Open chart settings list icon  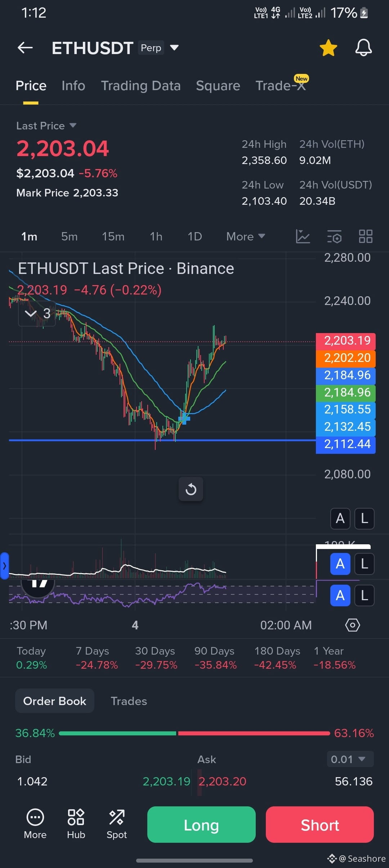pos(334,236)
